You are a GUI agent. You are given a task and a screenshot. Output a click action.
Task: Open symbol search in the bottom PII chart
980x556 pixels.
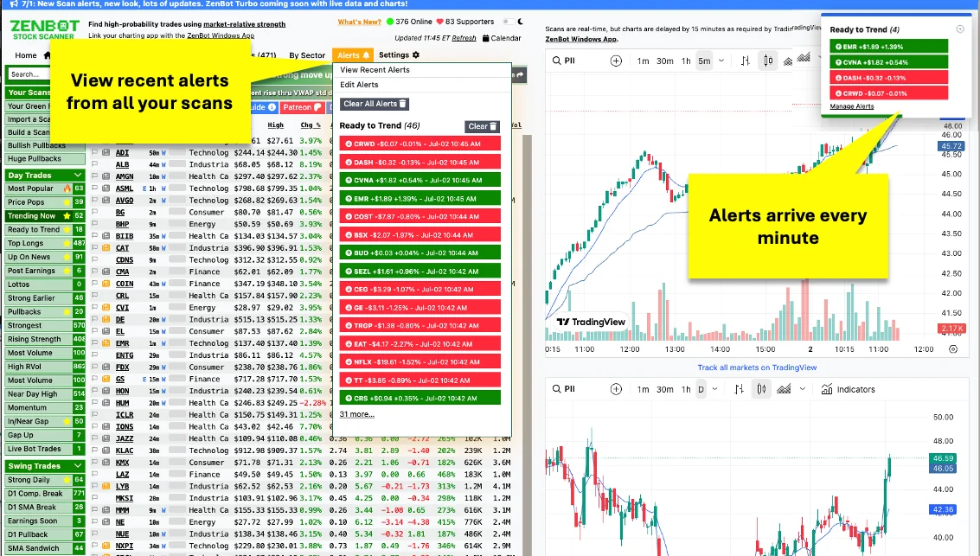click(563, 389)
